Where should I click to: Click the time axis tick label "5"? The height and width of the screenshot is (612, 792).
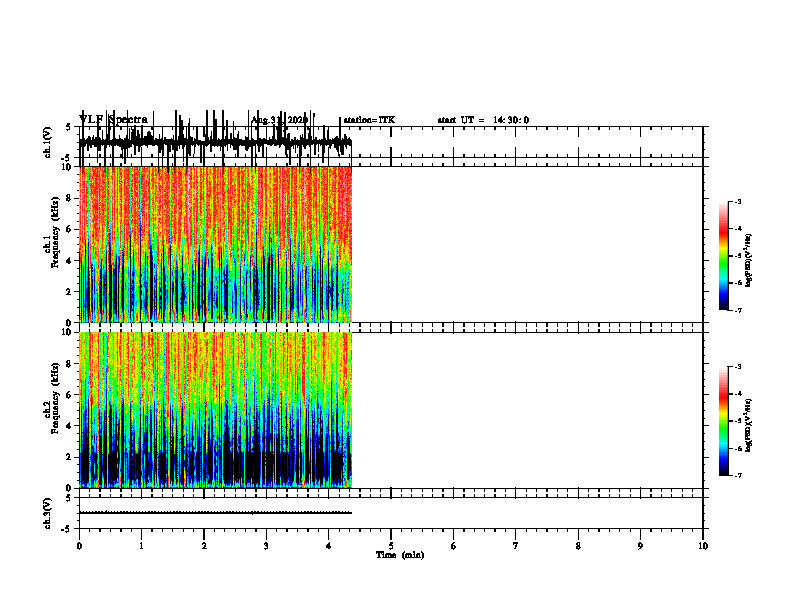point(391,546)
